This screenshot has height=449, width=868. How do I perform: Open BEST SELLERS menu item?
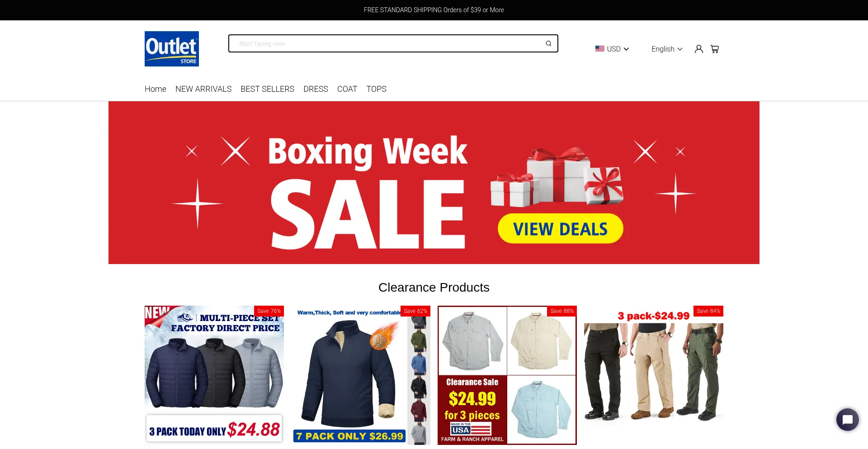click(268, 89)
